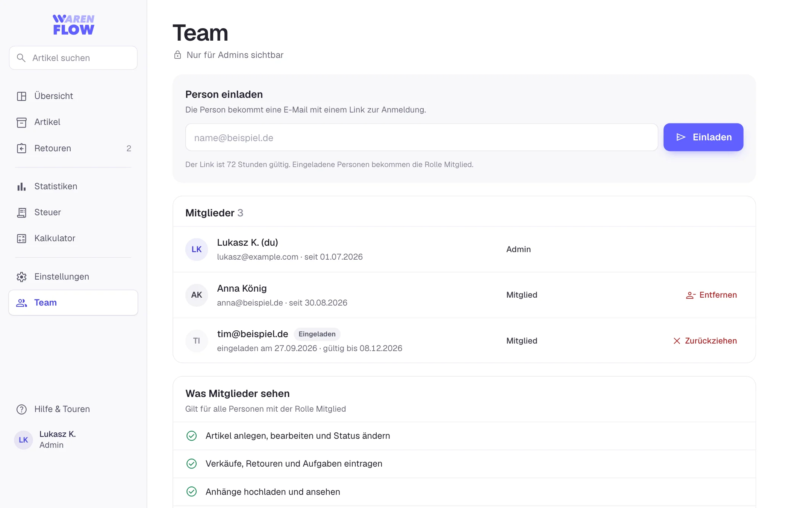Remove Anna König with Entfernen
The width and height of the screenshot is (812, 508).
point(711,295)
